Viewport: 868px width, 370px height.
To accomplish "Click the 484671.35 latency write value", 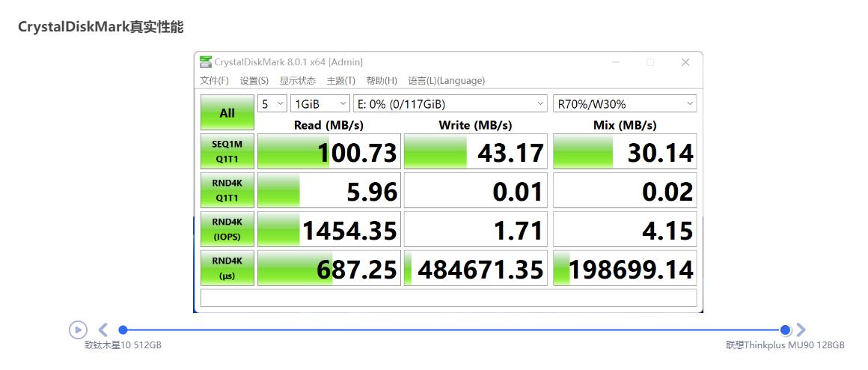I will click(x=475, y=268).
